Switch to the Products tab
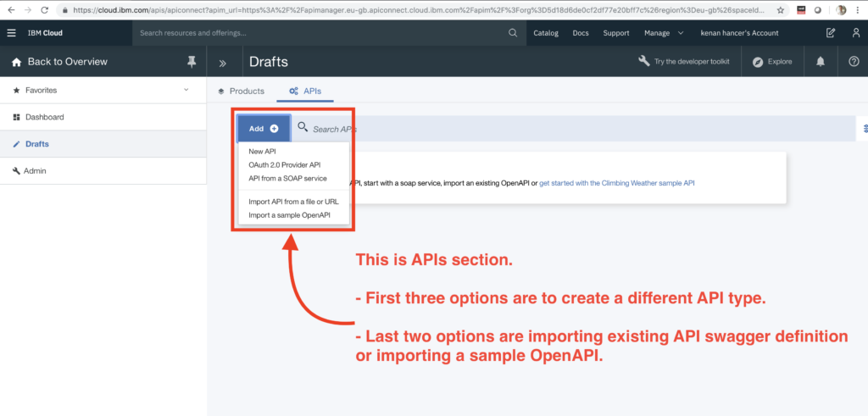 pyautogui.click(x=242, y=92)
